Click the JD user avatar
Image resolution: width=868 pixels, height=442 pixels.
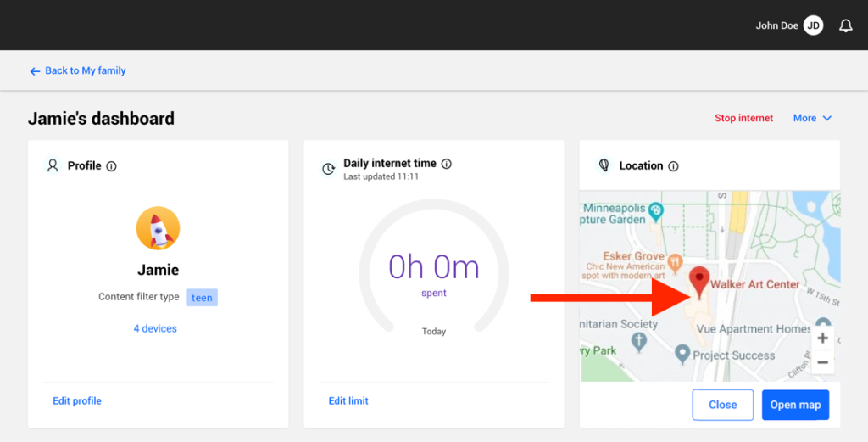tap(813, 25)
